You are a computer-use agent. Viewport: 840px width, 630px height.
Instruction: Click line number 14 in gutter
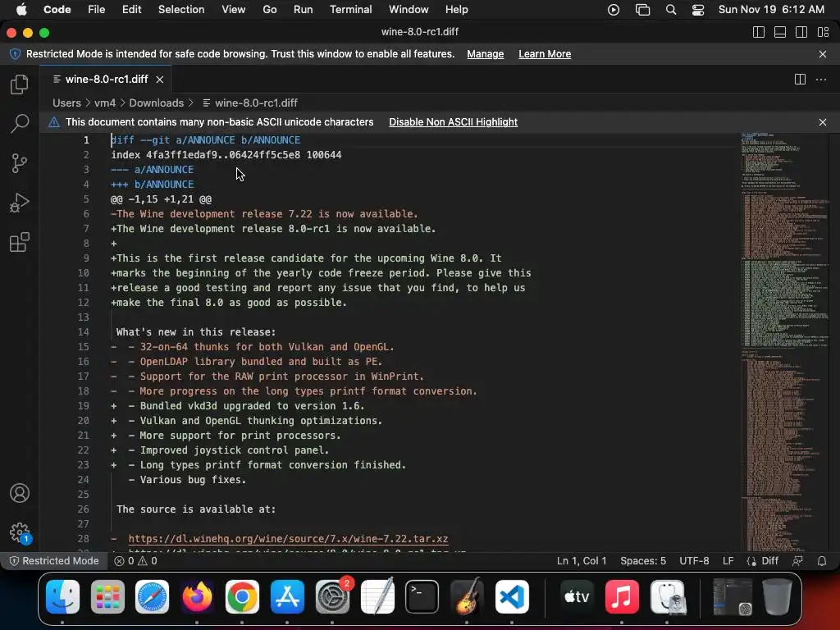pyautogui.click(x=84, y=331)
